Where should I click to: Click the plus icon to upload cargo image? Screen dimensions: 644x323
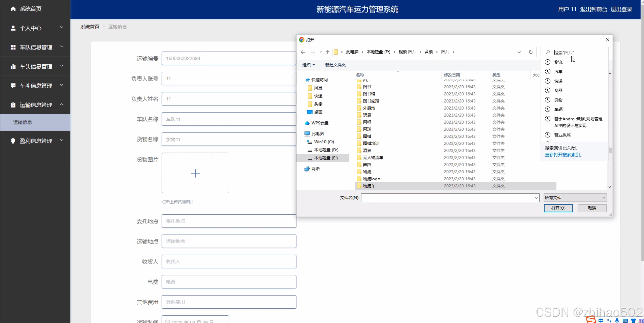[x=195, y=173]
